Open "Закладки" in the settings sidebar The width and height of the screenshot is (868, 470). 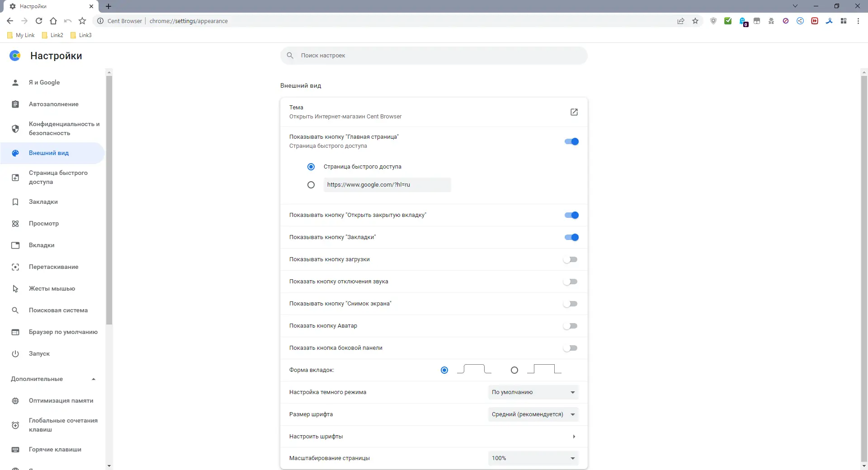point(43,202)
